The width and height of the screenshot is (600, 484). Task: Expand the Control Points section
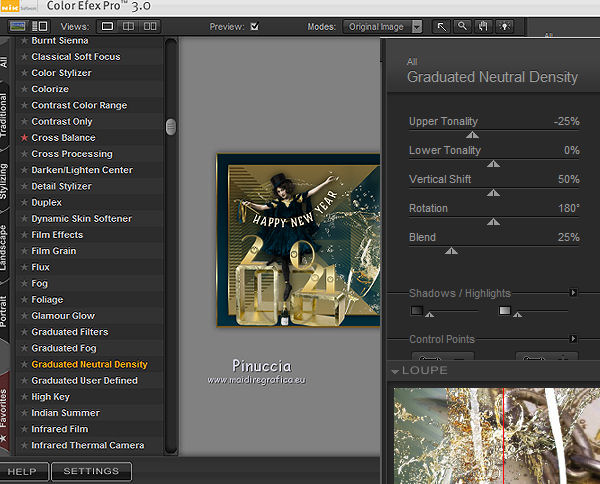573,340
